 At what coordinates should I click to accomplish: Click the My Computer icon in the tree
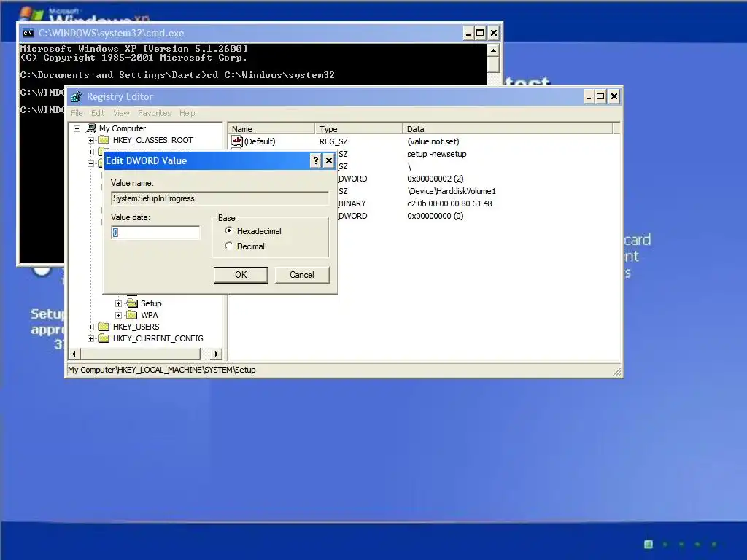coord(91,128)
